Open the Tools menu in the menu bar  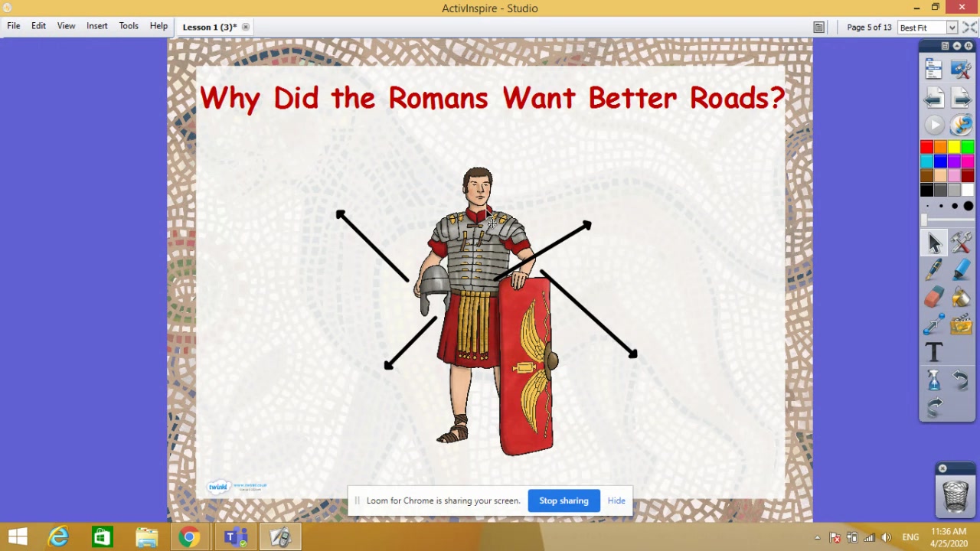click(129, 26)
